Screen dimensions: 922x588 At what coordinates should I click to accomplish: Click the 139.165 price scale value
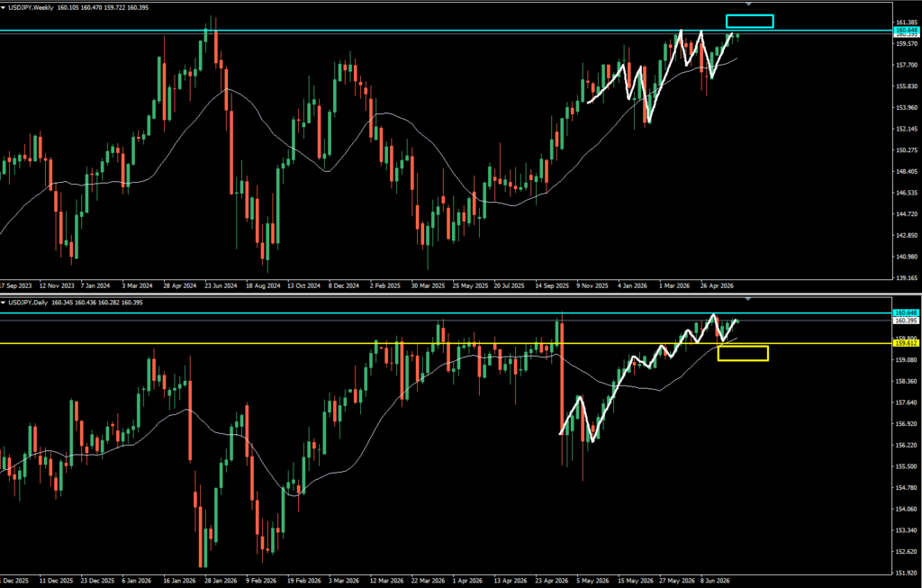tap(906, 278)
